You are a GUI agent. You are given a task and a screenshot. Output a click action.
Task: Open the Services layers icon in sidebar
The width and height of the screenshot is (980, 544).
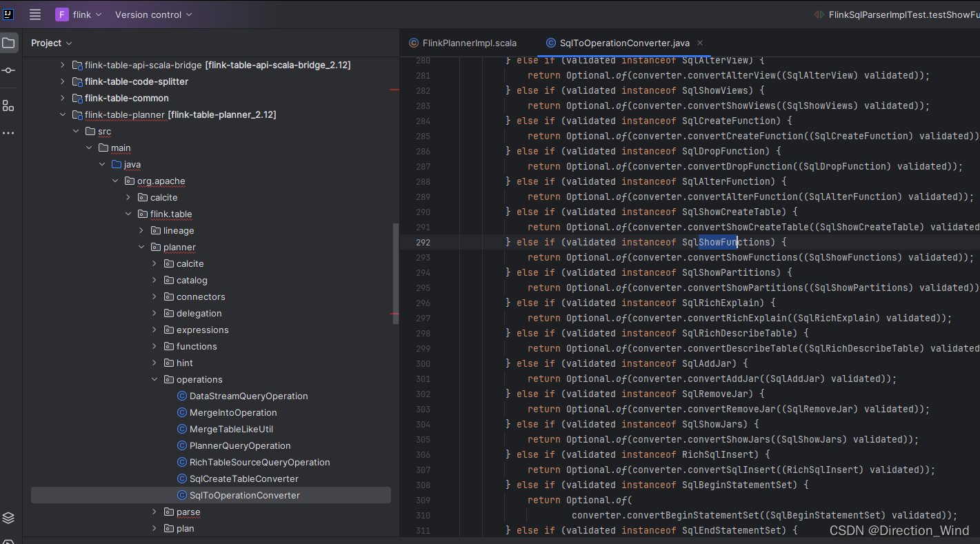(8, 518)
